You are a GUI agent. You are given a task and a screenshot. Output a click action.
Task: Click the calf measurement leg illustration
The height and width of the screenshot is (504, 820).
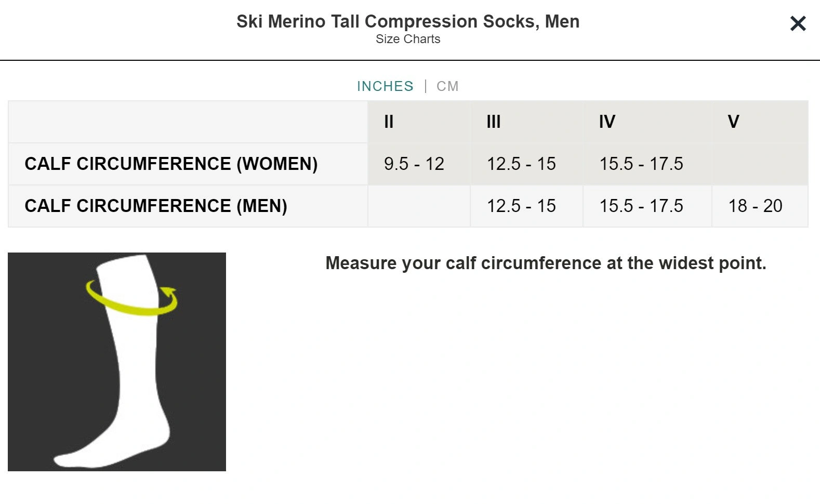coord(117,362)
